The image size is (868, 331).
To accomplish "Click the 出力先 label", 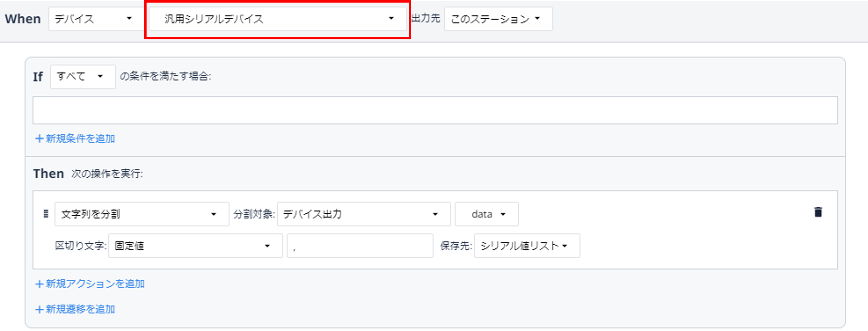I will coord(426,18).
